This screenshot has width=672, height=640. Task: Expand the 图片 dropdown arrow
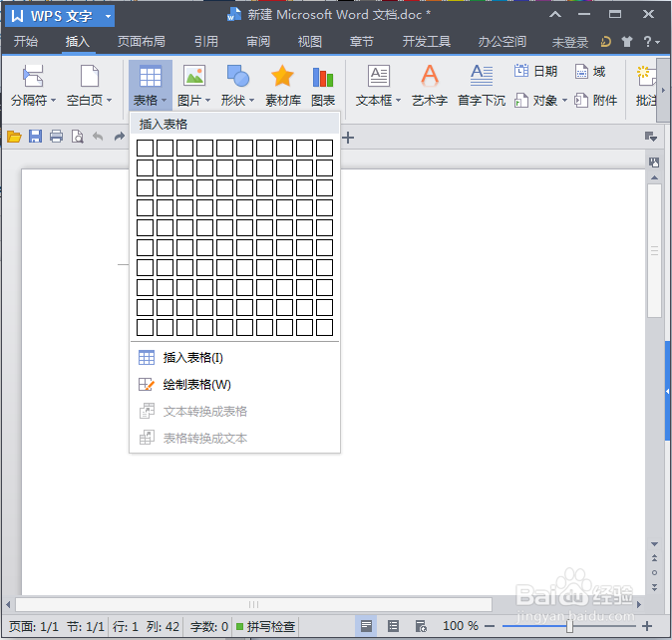[207, 101]
